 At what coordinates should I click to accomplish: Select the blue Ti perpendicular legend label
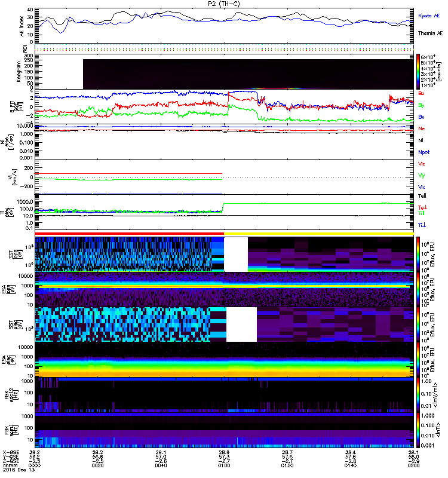coord(422,225)
